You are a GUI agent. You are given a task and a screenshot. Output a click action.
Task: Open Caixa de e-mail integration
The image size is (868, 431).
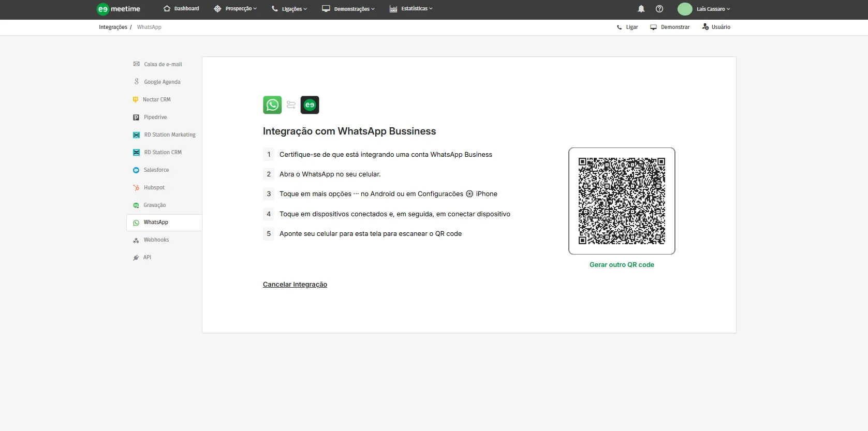[x=163, y=64]
